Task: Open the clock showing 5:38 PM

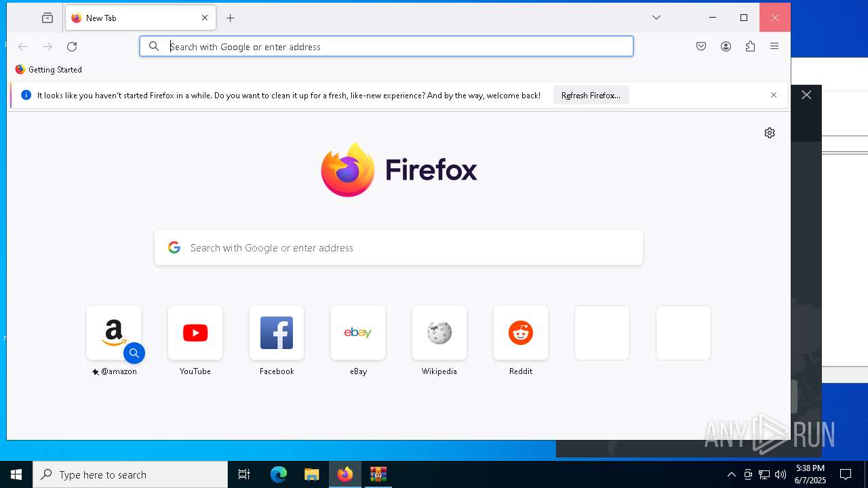Action: 810,474
